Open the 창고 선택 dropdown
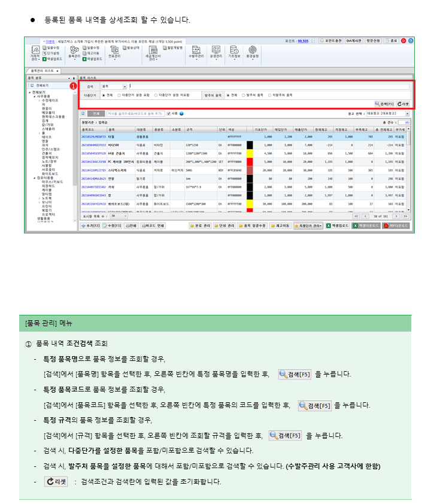 (x=407, y=114)
